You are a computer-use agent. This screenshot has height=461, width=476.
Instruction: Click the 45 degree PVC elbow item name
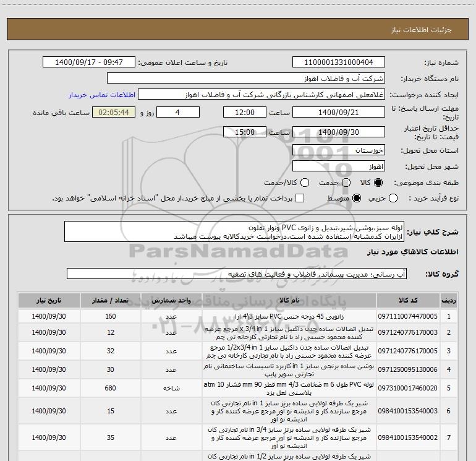tap(289, 317)
